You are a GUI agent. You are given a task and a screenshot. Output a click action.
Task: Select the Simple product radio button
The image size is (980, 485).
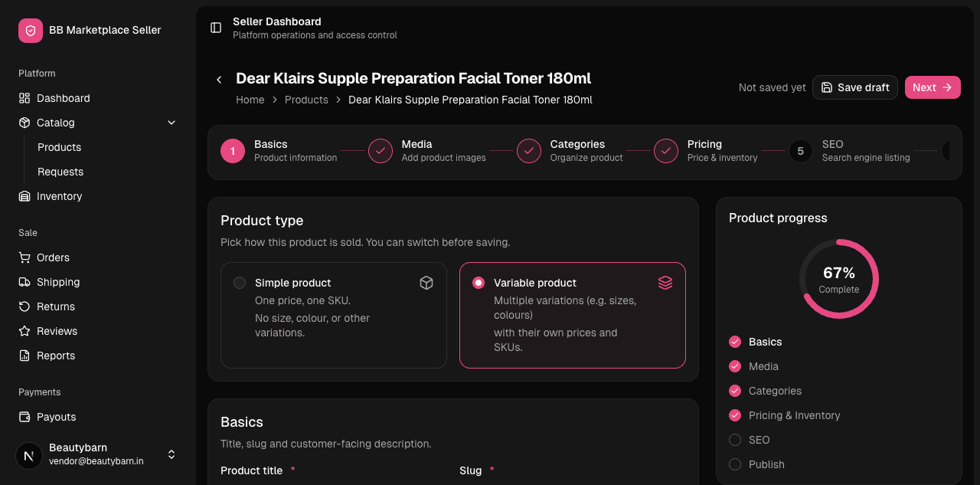point(240,283)
